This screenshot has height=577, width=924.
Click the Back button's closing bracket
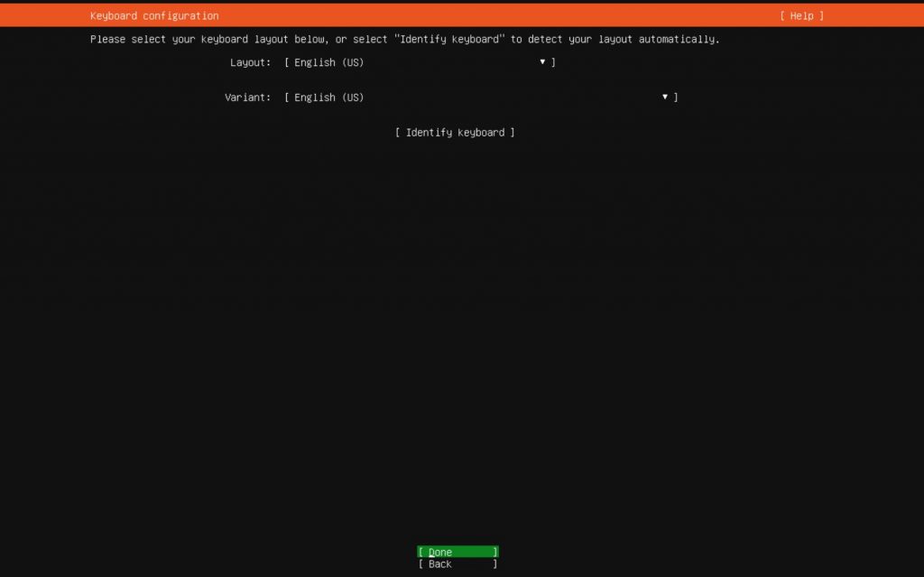(x=495, y=564)
